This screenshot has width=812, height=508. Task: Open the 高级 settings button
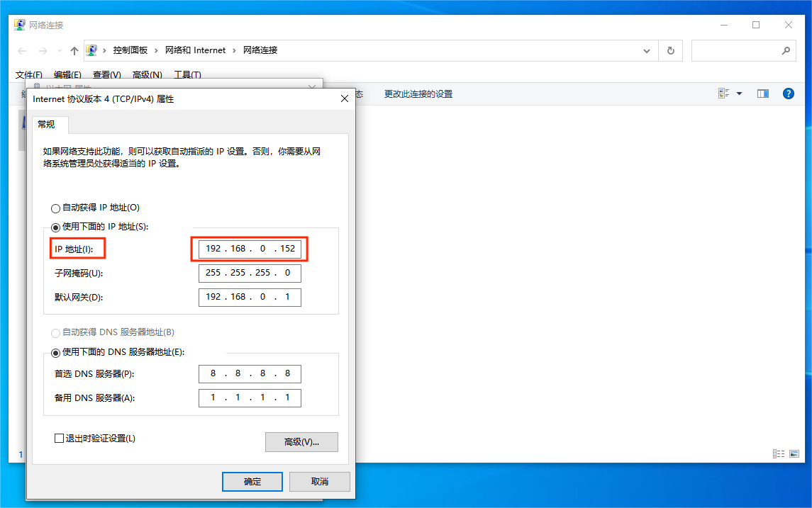click(301, 441)
